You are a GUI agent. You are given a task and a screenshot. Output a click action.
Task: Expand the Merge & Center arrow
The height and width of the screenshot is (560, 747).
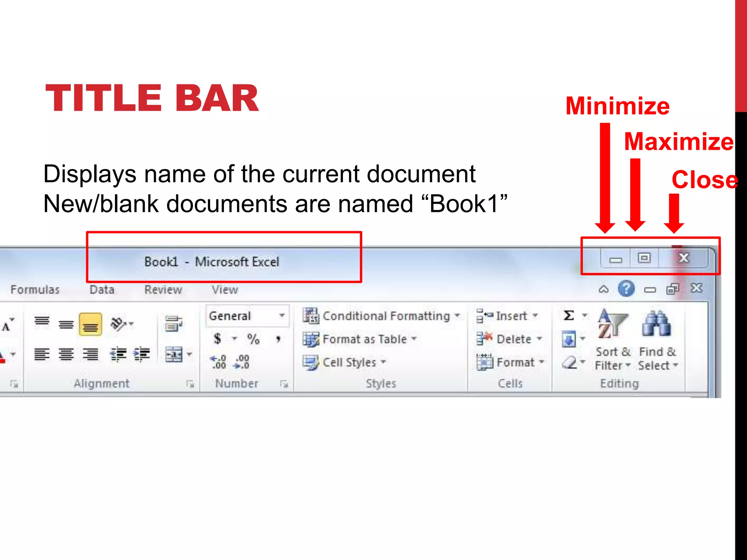pyautogui.click(x=190, y=354)
